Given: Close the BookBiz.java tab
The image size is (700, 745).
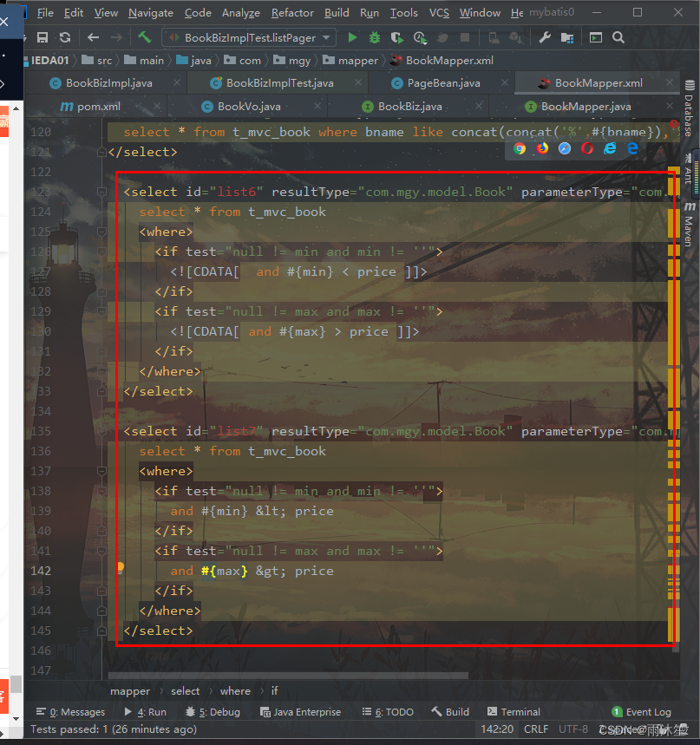Looking at the screenshot, I should coord(479,106).
